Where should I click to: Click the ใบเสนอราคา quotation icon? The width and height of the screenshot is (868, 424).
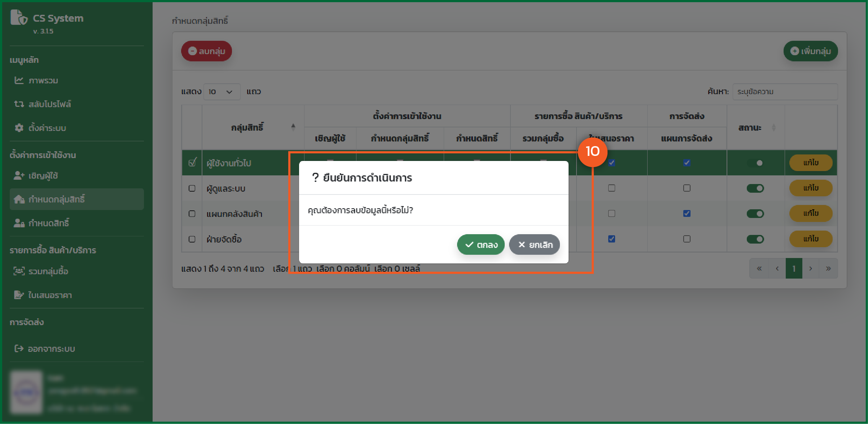point(19,295)
